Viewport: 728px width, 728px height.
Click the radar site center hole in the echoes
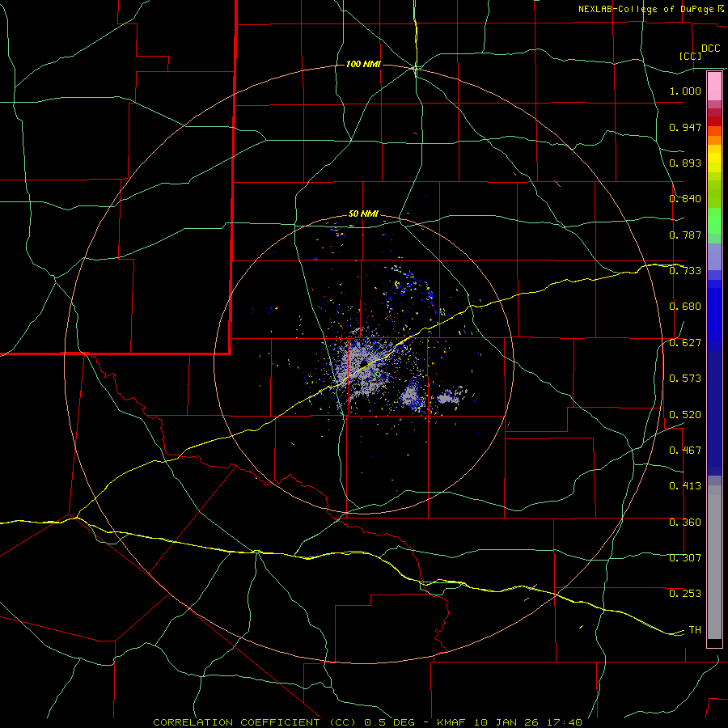(x=364, y=363)
